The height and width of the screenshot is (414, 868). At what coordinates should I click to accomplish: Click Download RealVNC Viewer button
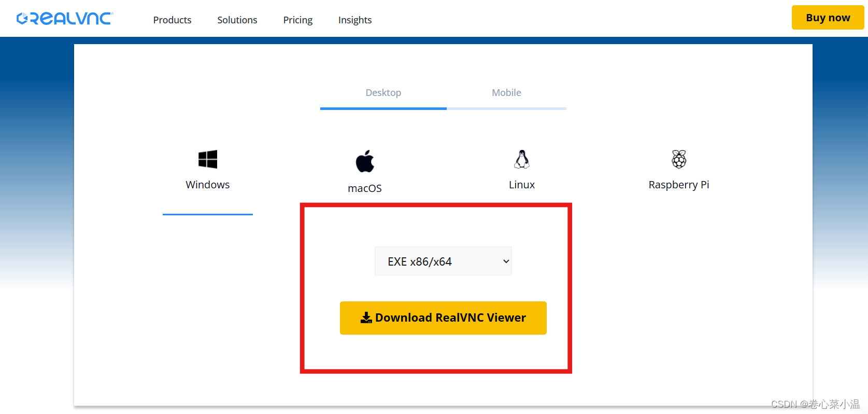[x=443, y=318]
